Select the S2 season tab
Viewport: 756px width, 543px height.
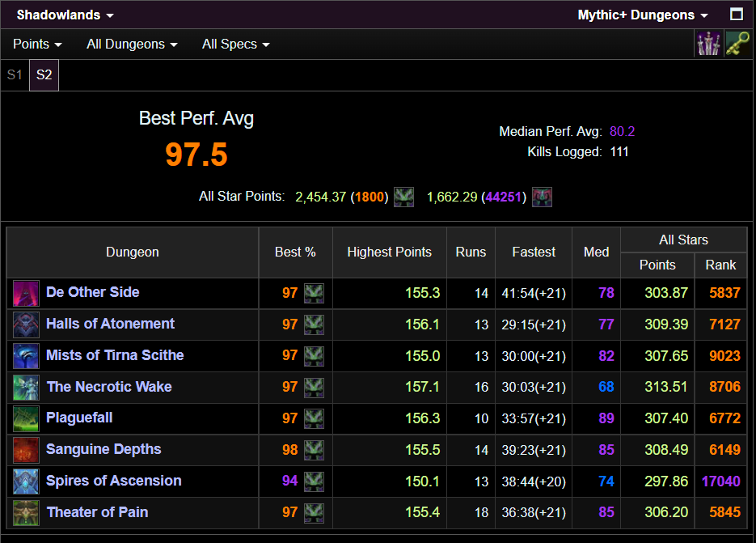point(44,74)
